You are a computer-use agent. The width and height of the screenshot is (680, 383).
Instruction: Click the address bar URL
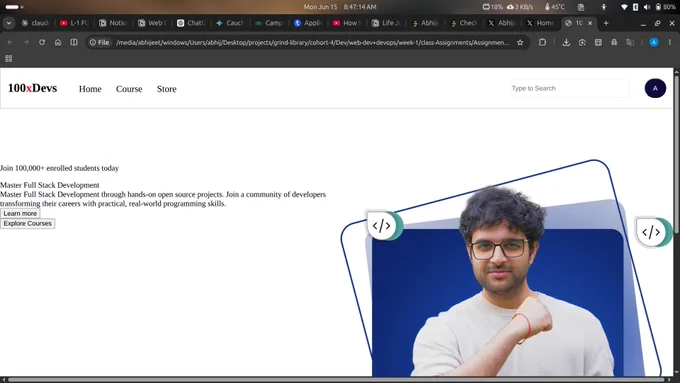click(x=312, y=43)
